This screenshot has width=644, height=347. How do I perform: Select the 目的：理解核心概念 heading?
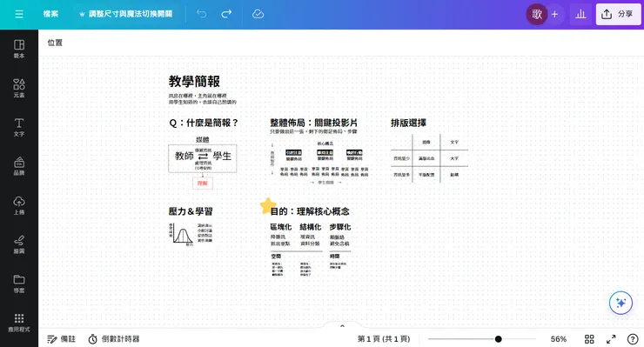(310, 211)
